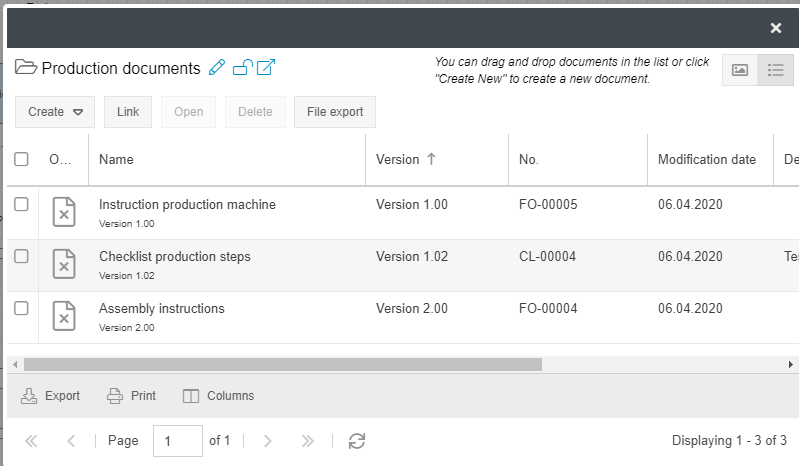Open the Columns chooser
Viewport: 800px width, 466px height.
pyautogui.click(x=219, y=396)
